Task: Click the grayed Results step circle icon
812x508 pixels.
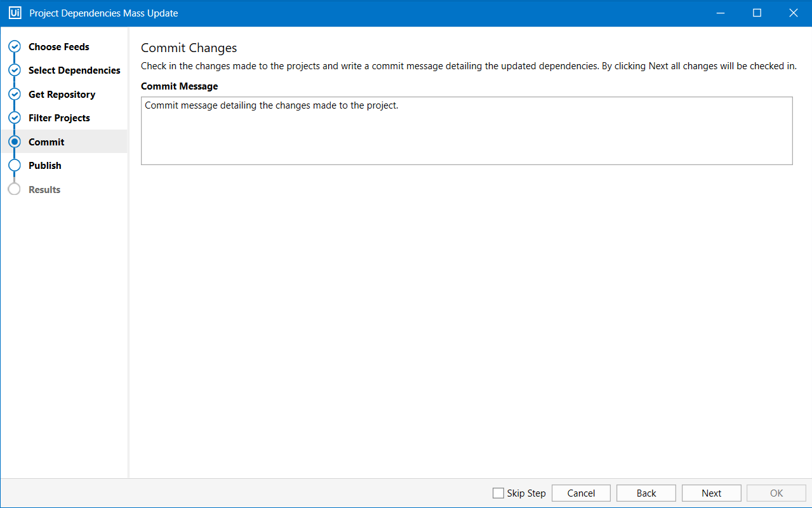Action: [14, 189]
